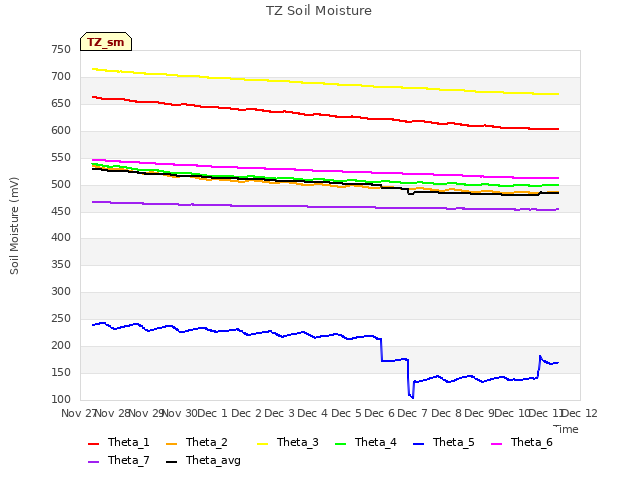Viewport: 640px width, 480px height.
Task: Select the Theta_6 legend label
Action: tap(531, 442)
